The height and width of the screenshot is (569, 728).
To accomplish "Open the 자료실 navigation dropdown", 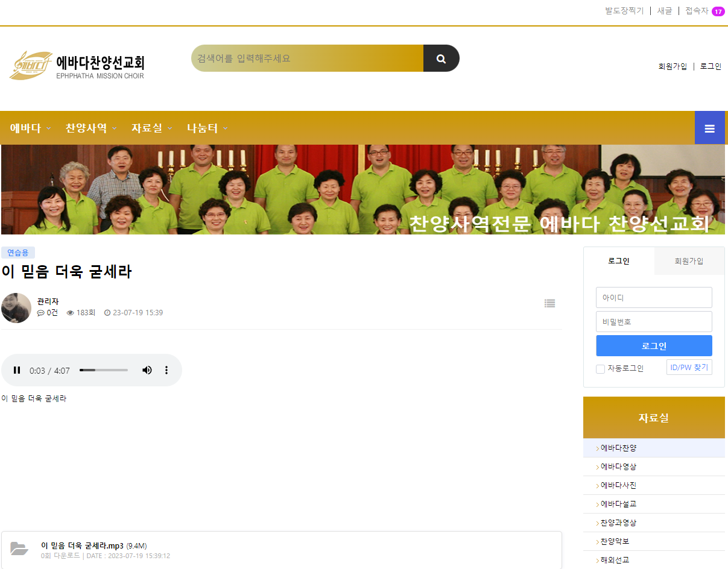I will [151, 128].
